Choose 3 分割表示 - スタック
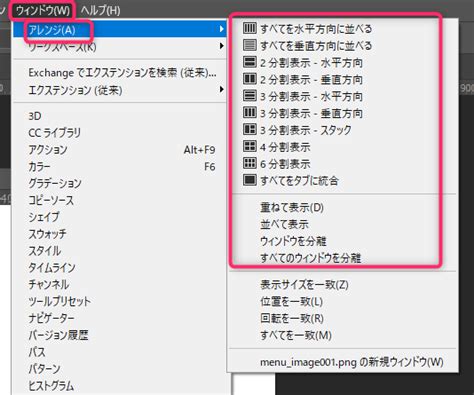Screen dimensions: 474x395 [306, 130]
